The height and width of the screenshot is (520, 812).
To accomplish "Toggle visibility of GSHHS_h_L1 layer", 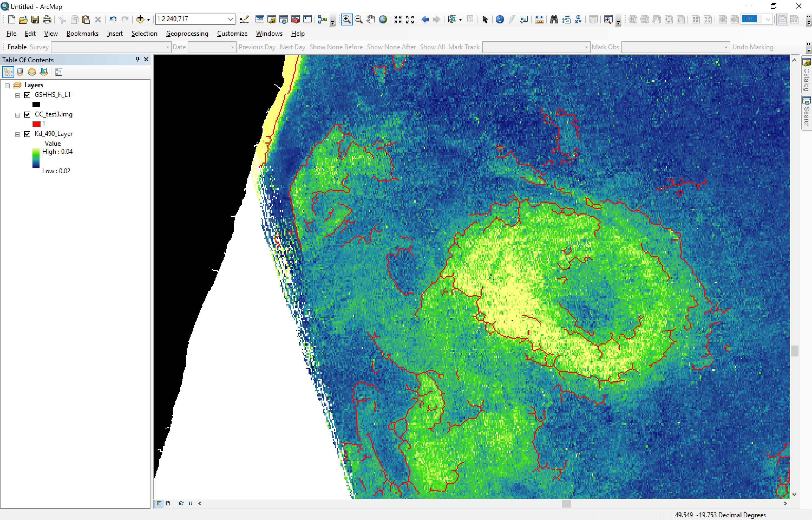I will 27,95.
